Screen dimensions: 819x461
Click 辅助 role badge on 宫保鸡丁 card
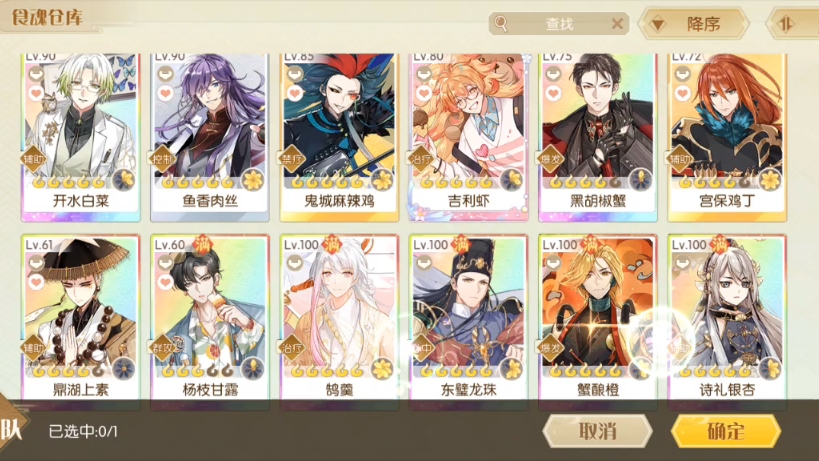pyautogui.click(x=679, y=159)
